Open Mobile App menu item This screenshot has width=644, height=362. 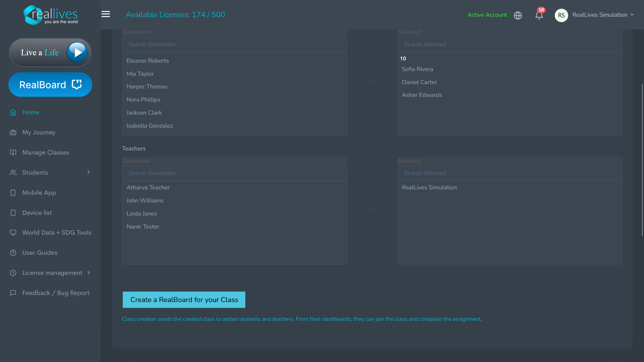(x=39, y=193)
